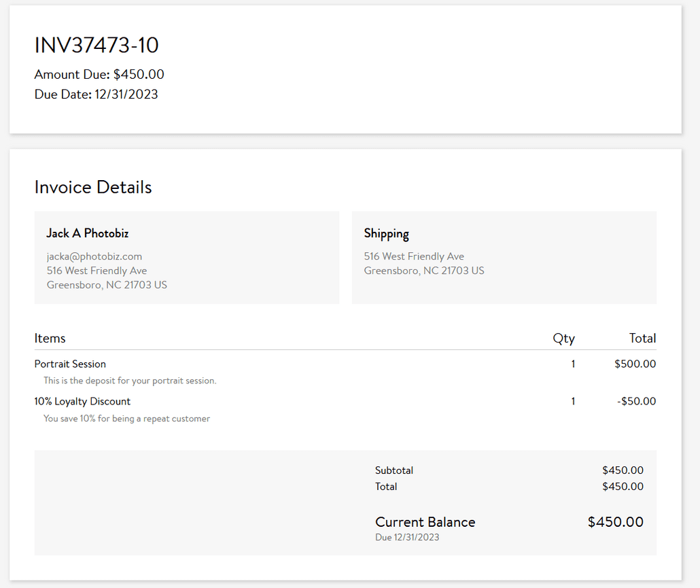The width and height of the screenshot is (700, 588).
Task: Select the Shipping section header
Action: [386, 233]
